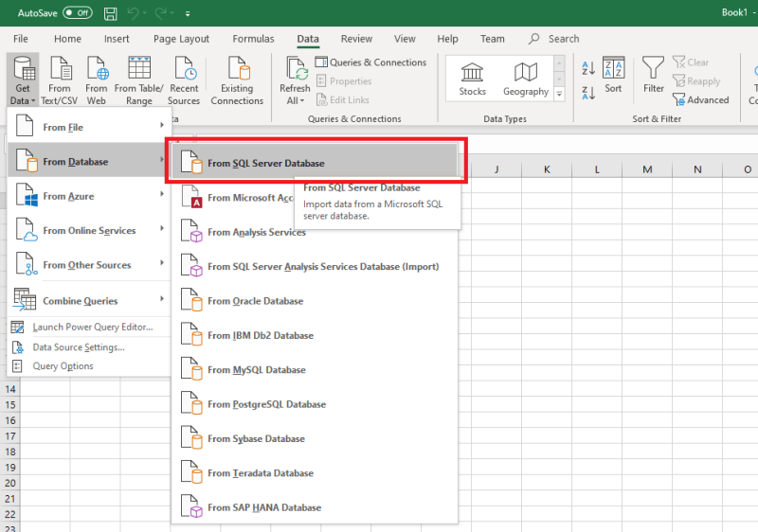Choose From Microsoft Access Database
Image resolution: width=758 pixels, height=532 pixels.
coord(234,198)
